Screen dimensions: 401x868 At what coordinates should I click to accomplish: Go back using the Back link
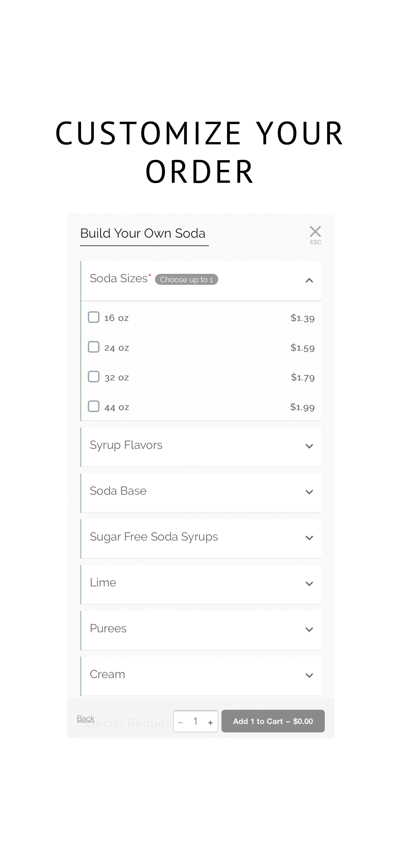(86, 718)
